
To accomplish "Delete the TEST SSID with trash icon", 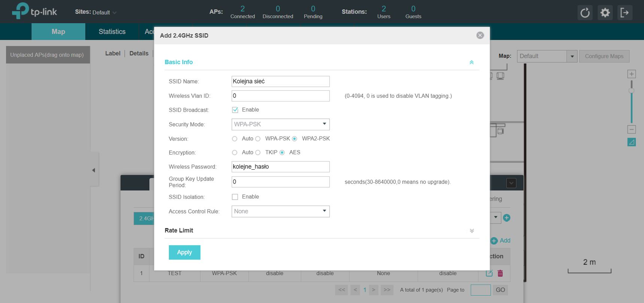I will 500,273.
